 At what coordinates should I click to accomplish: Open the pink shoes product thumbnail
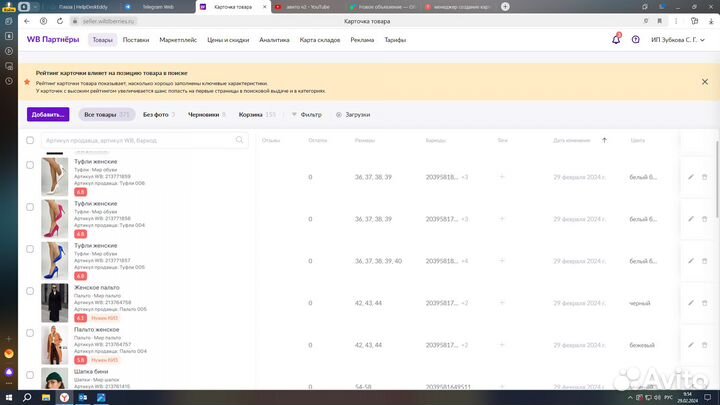(x=54, y=219)
